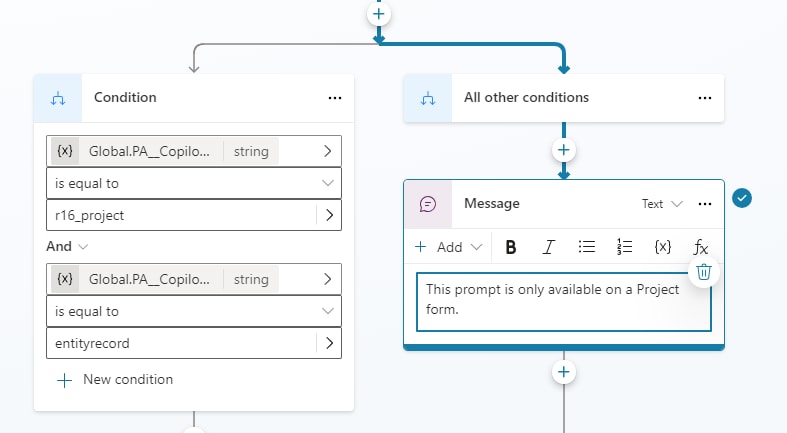
Task: Insert a variable into the message
Action: (662, 247)
